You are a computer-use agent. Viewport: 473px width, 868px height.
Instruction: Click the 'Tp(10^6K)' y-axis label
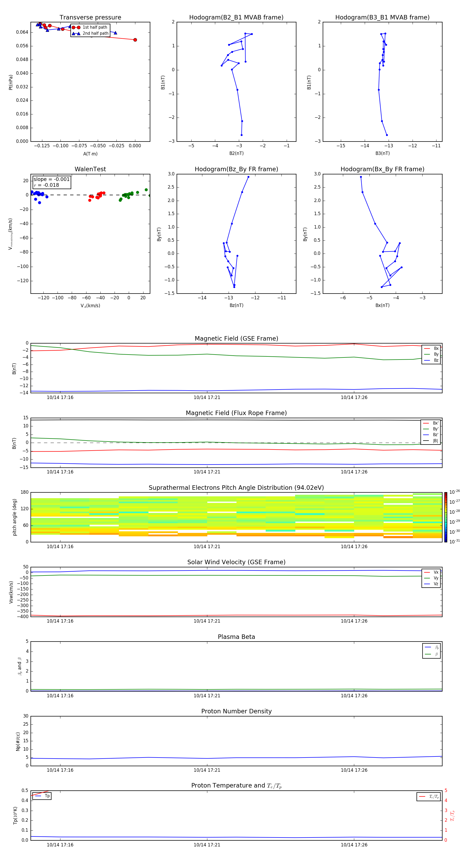pyautogui.click(x=15, y=815)
